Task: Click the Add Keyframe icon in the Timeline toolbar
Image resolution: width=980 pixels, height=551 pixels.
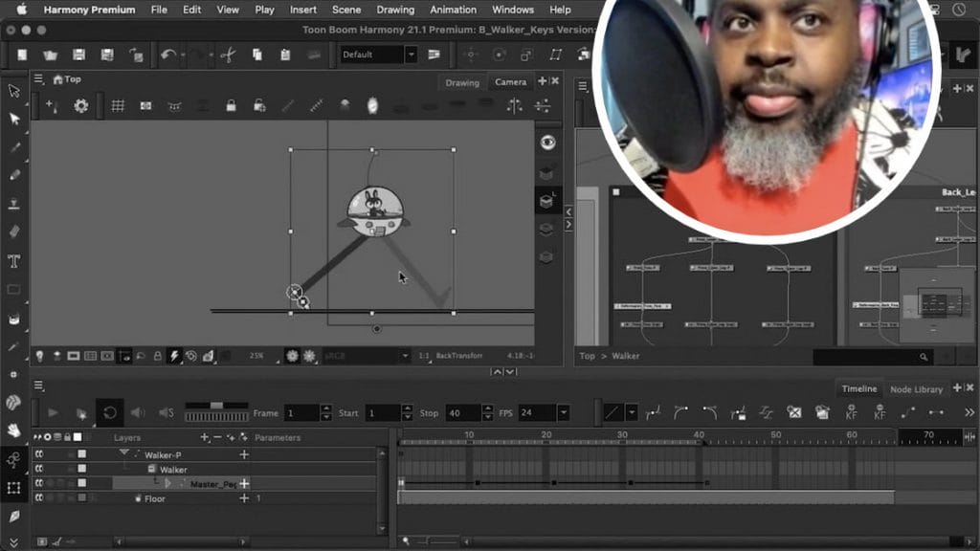Action: point(853,412)
